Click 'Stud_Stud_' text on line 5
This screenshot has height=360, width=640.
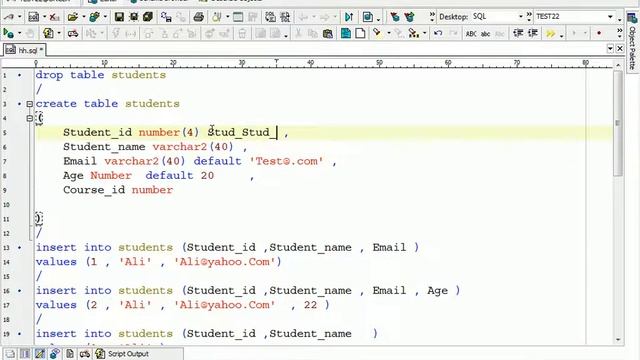(x=242, y=133)
